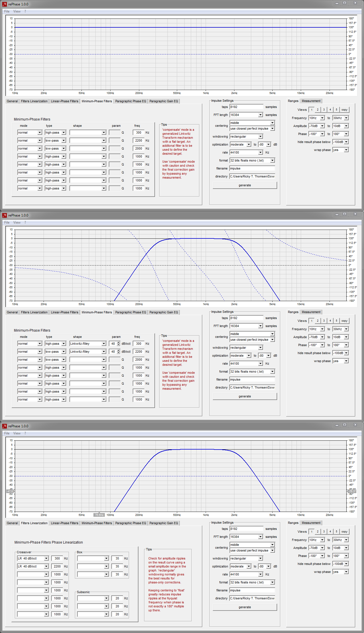Select view 1 button in top window
364x633 pixels.
coord(312,110)
